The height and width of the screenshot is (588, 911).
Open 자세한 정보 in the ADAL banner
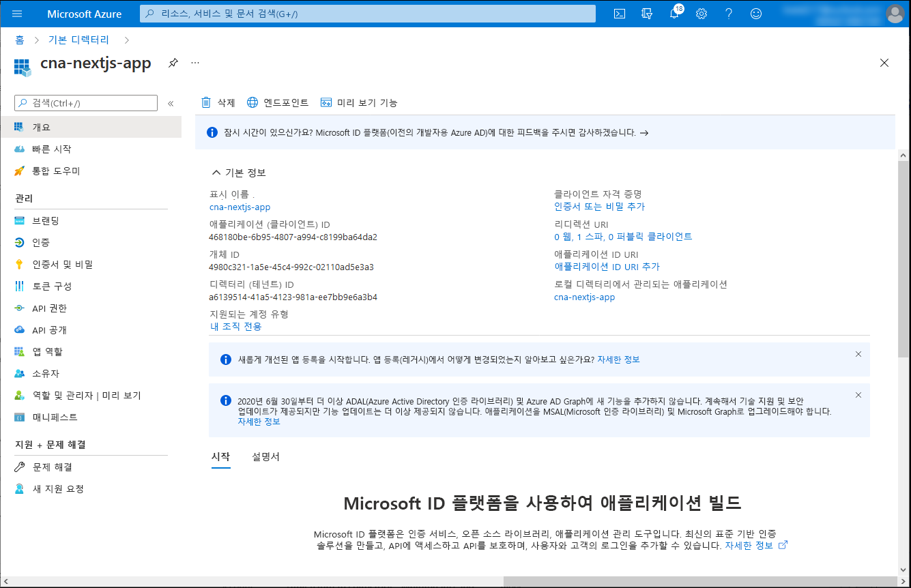point(259,421)
